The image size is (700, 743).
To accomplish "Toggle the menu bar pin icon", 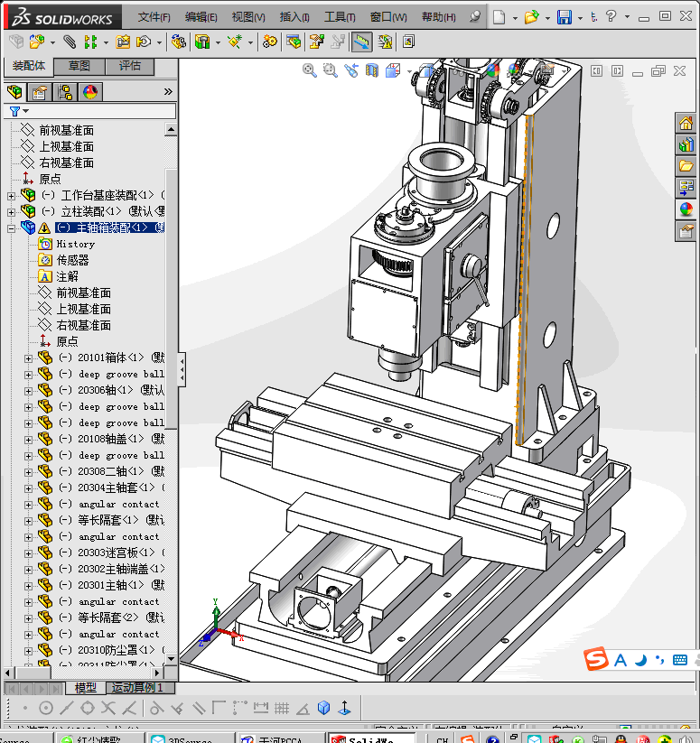I will [475, 16].
